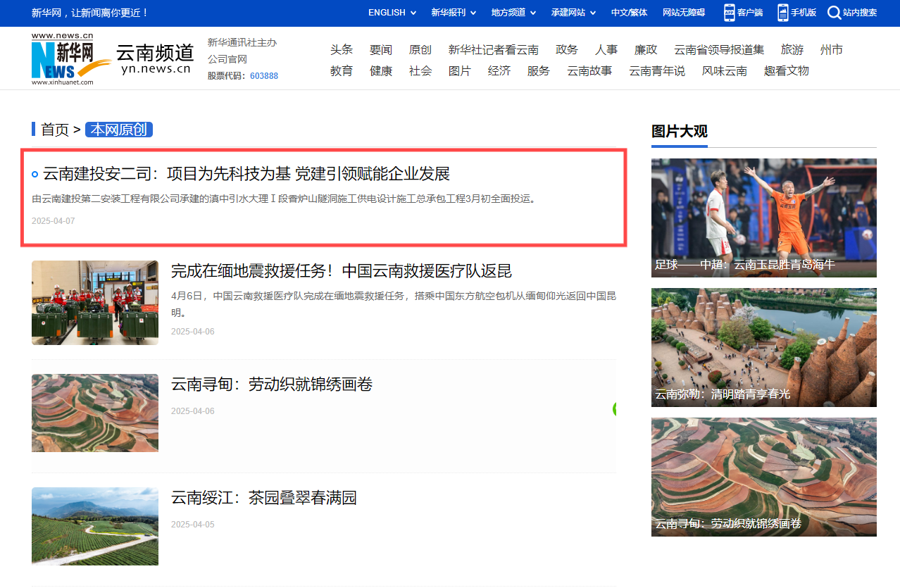Open article 云南建投安二司 headline
Viewport: 900px width, 588px height.
pyautogui.click(x=246, y=174)
